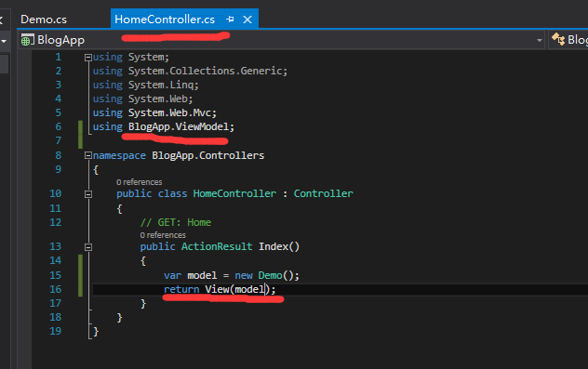Click 'using BlogApp.ViewModel;' line
Viewport: 588px width, 369px height.
point(164,127)
